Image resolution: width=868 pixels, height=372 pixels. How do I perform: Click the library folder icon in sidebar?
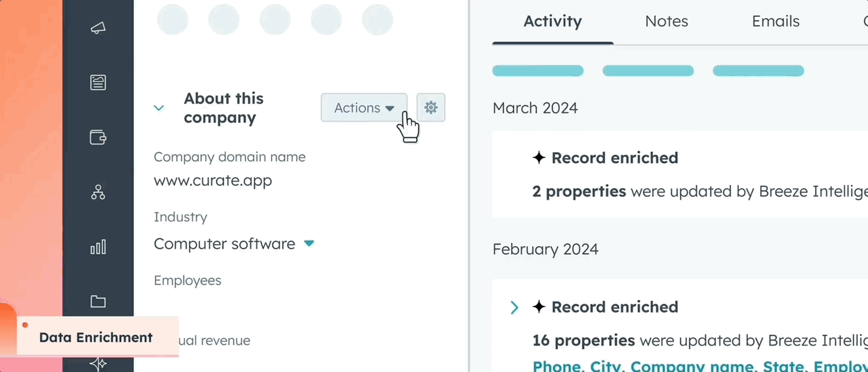98,301
